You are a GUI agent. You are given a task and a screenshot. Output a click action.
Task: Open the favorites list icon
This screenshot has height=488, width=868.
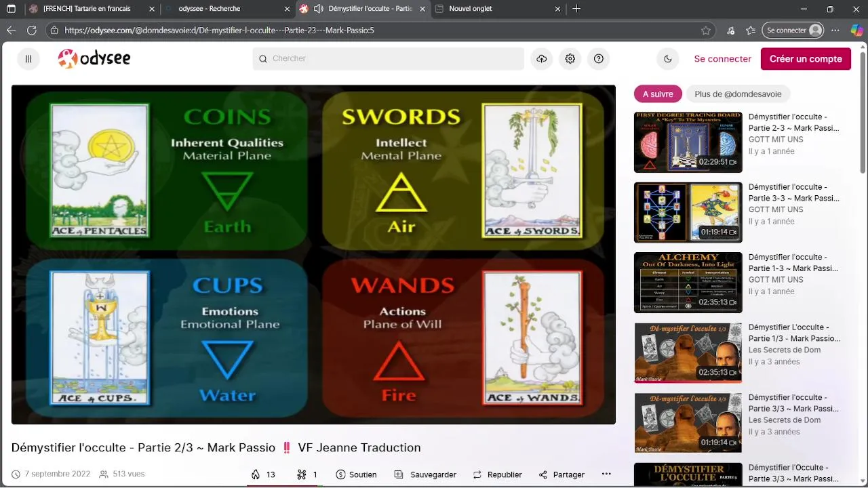(x=751, y=30)
